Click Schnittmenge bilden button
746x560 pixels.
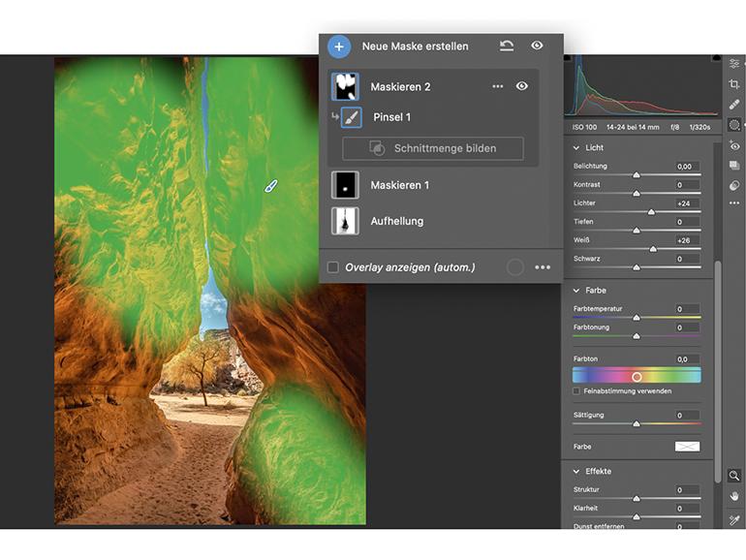pos(433,148)
